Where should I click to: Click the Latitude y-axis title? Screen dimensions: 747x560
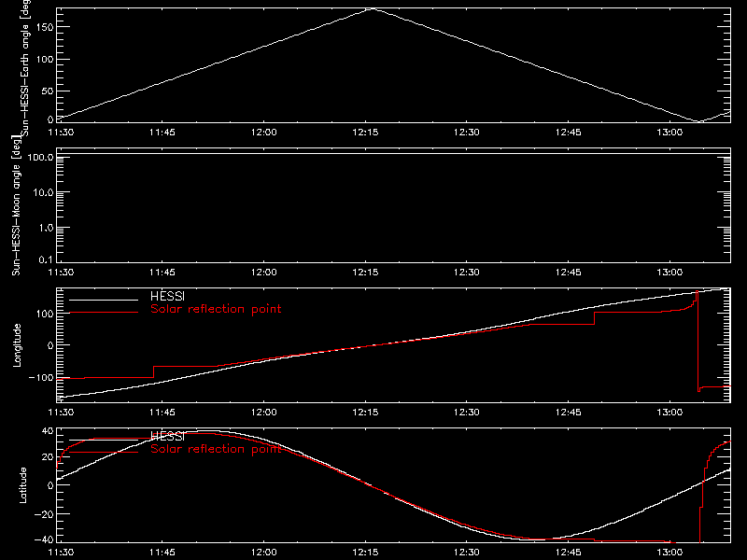[x=22, y=485]
